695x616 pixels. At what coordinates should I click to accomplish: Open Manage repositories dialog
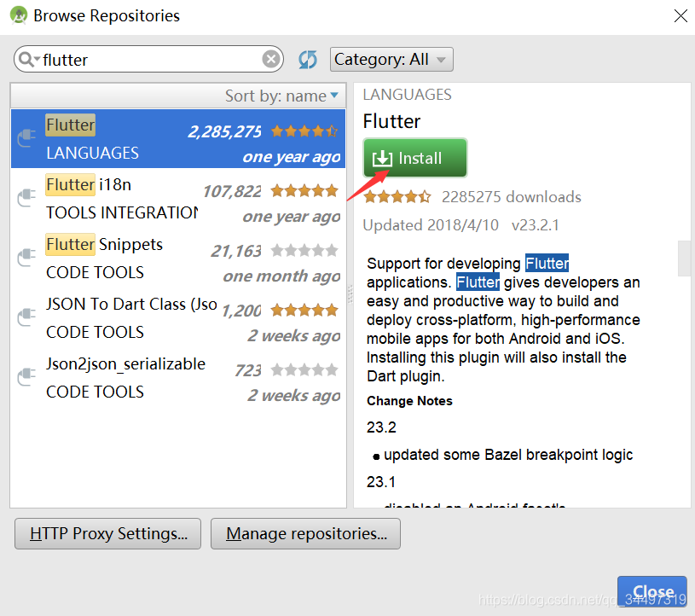[305, 533]
